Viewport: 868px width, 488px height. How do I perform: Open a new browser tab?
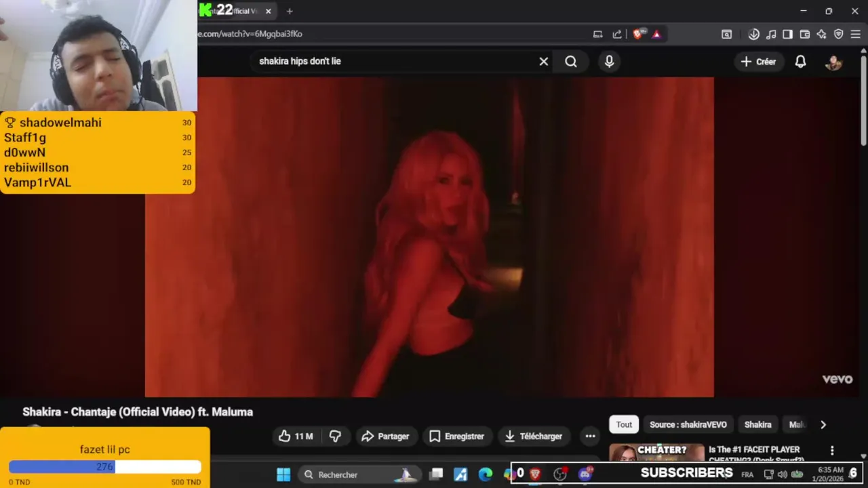(x=290, y=11)
